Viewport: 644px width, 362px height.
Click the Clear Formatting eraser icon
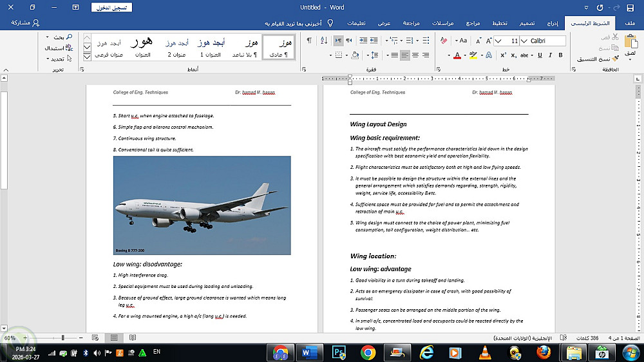tap(444, 41)
